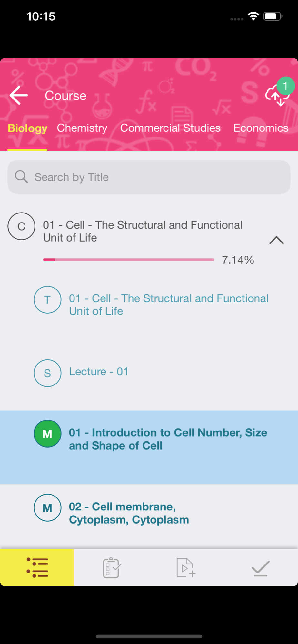298x644 pixels.
Task: Click the 7.14% chapter progress bar
Action: (128, 260)
